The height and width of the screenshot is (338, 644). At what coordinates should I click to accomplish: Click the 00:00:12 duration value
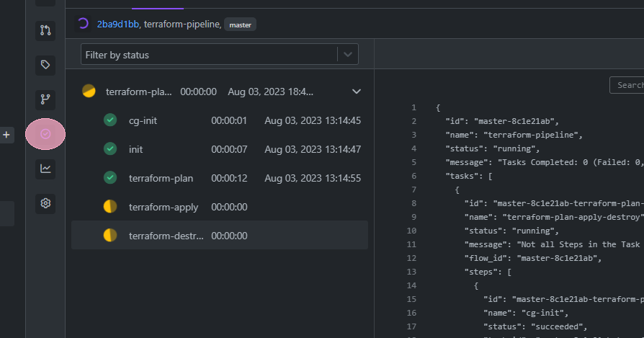click(x=229, y=178)
